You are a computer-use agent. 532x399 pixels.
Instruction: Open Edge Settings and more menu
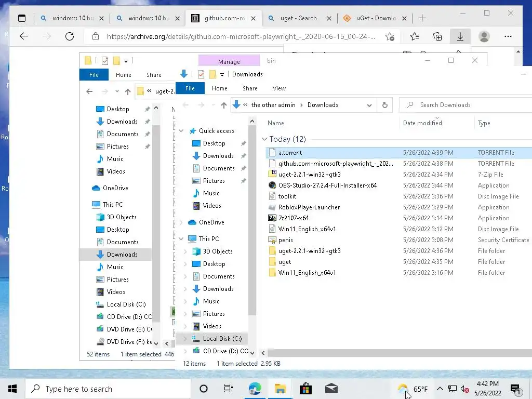508,36
